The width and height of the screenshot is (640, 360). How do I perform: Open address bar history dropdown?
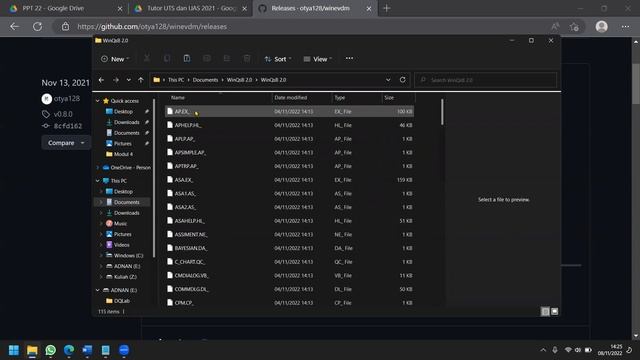[388, 80]
